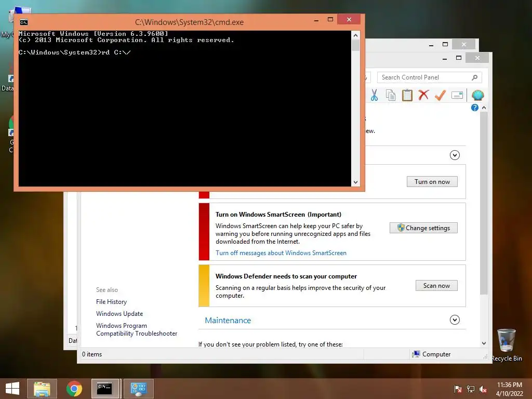Click the Cut scissors toolbar icon
The image size is (532, 399).
(374, 96)
